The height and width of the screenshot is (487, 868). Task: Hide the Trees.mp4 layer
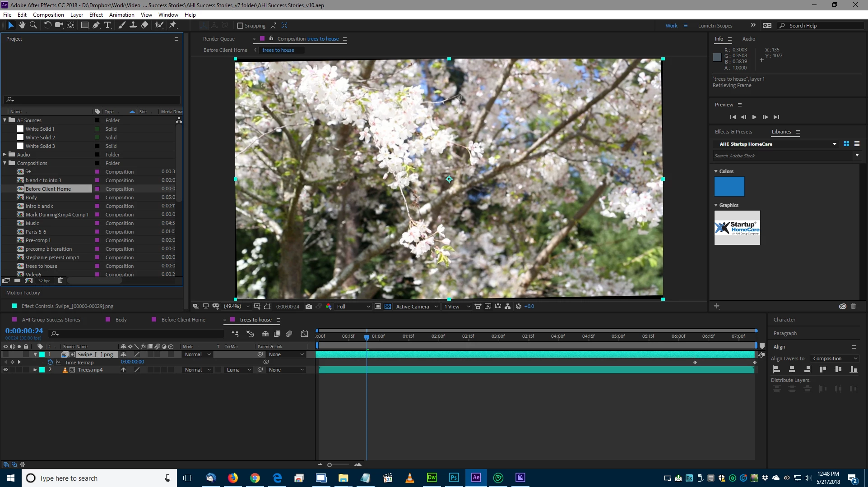[6, 370]
